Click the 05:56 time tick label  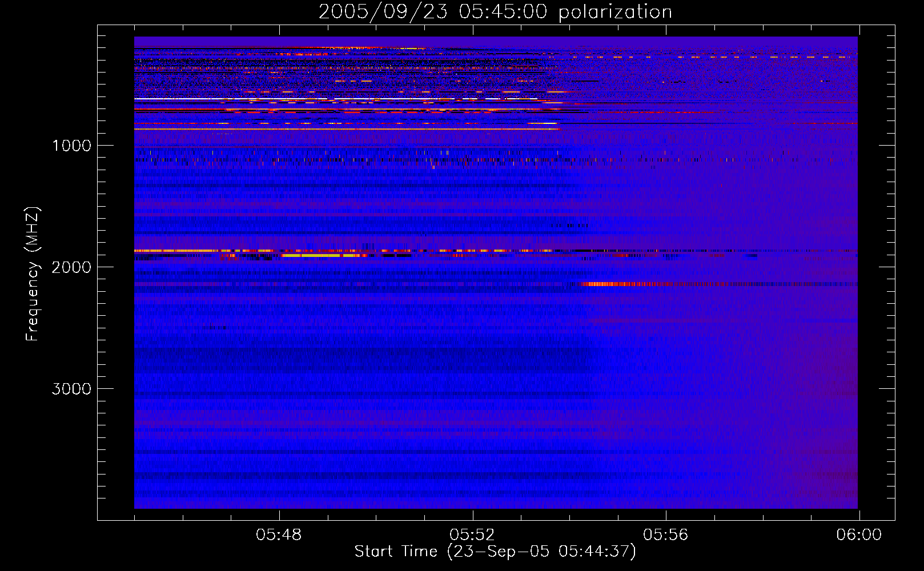[x=666, y=535]
